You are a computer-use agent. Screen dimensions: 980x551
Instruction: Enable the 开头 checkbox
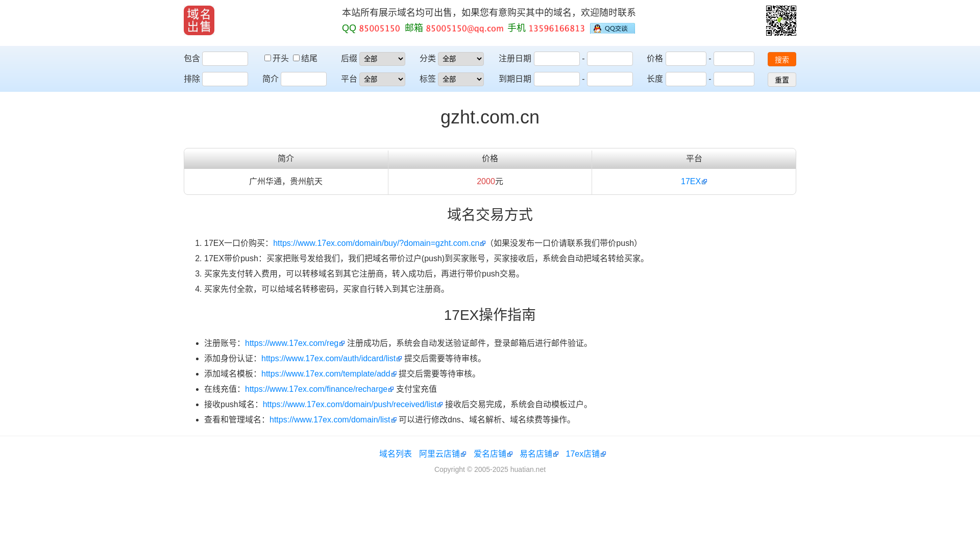(x=267, y=58)
